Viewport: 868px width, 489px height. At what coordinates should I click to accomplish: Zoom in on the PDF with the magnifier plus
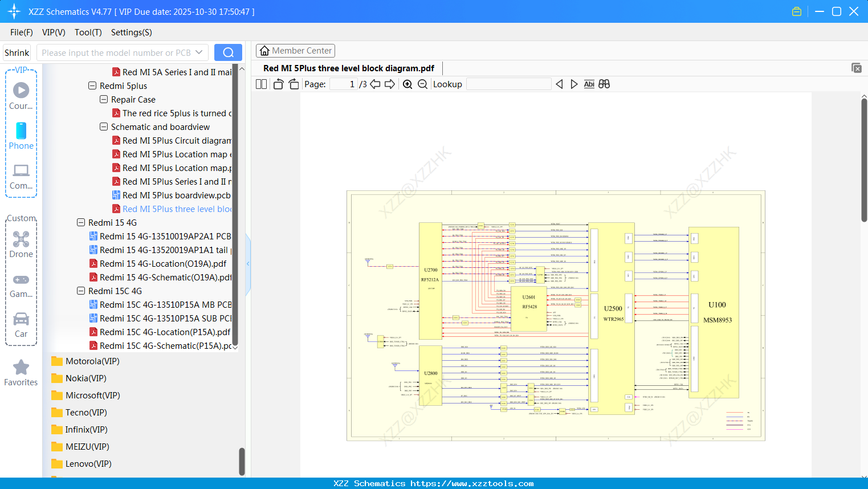coord(407,84)
